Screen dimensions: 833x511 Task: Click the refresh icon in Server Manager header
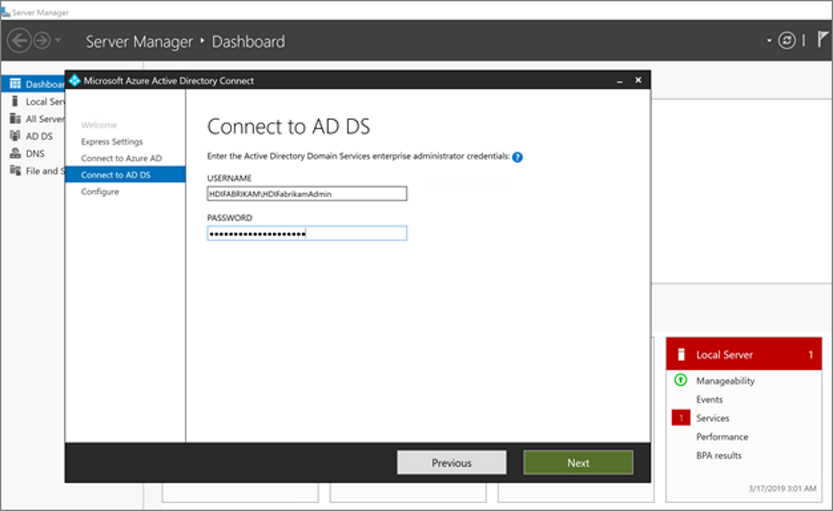787,40
